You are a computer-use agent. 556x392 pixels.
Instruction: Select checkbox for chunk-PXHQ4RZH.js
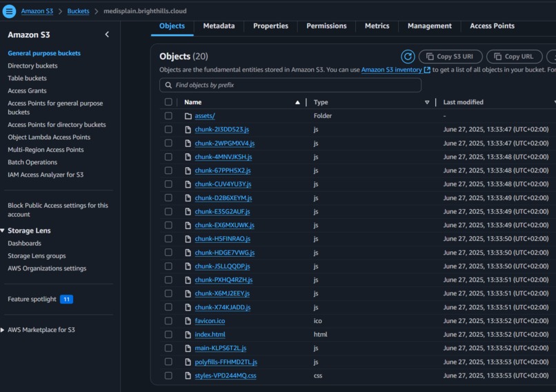click(168, 280)
